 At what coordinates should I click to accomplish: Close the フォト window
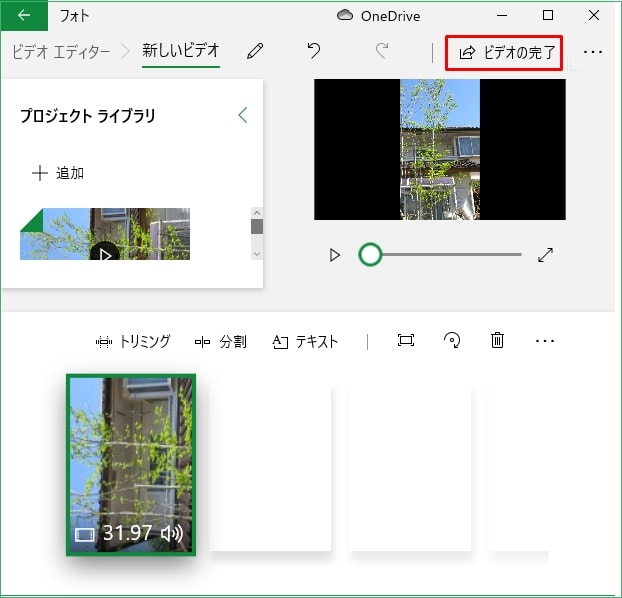point(594,15)
